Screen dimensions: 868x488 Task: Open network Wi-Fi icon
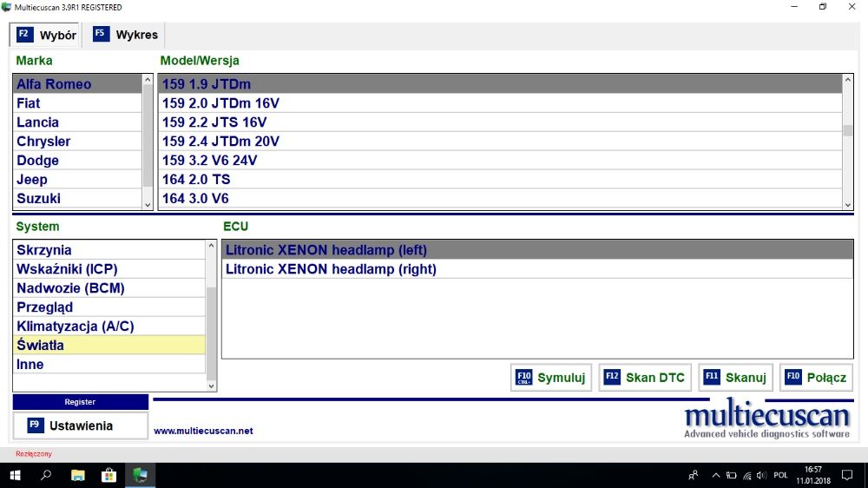(x=747, y=475)
